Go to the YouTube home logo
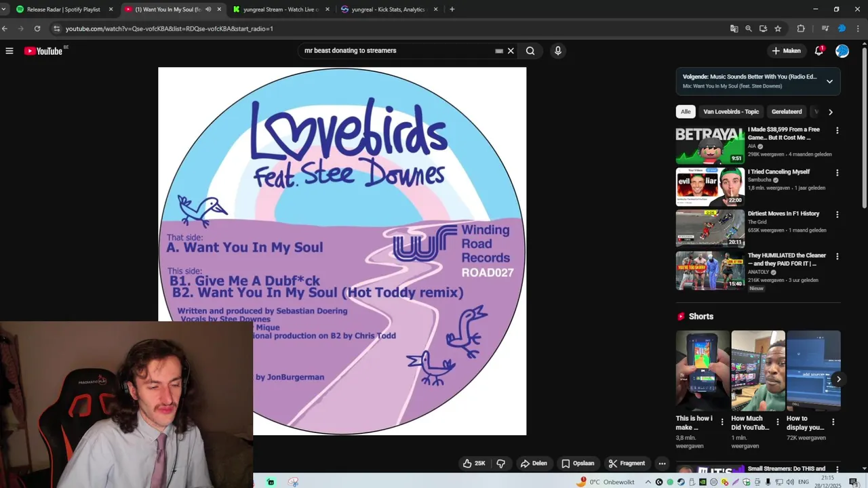The height and width of the screenshot is (488, 868). (43, 51)
